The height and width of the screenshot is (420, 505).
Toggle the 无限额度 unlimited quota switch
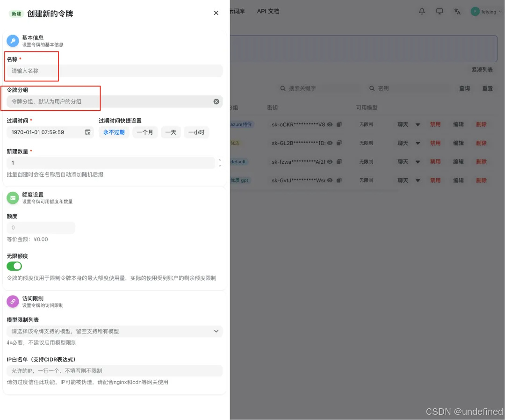14,266
